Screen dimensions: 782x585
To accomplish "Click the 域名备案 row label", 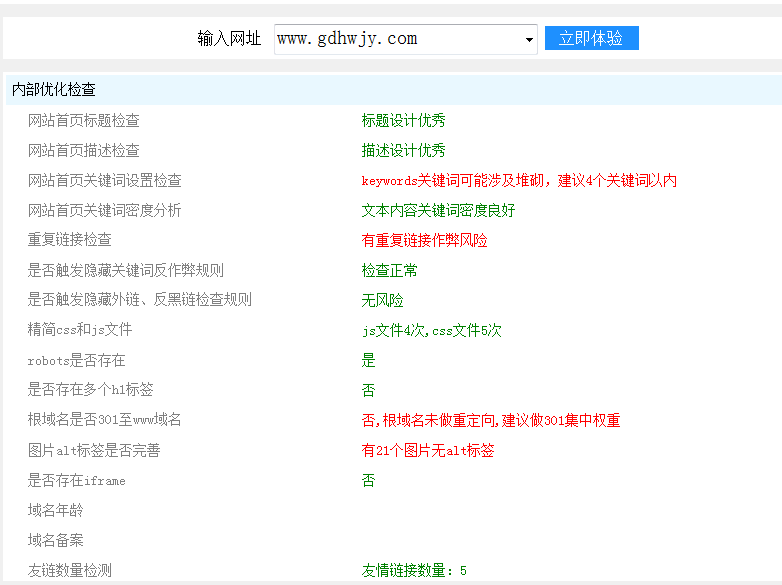I will tap(56, 541).
